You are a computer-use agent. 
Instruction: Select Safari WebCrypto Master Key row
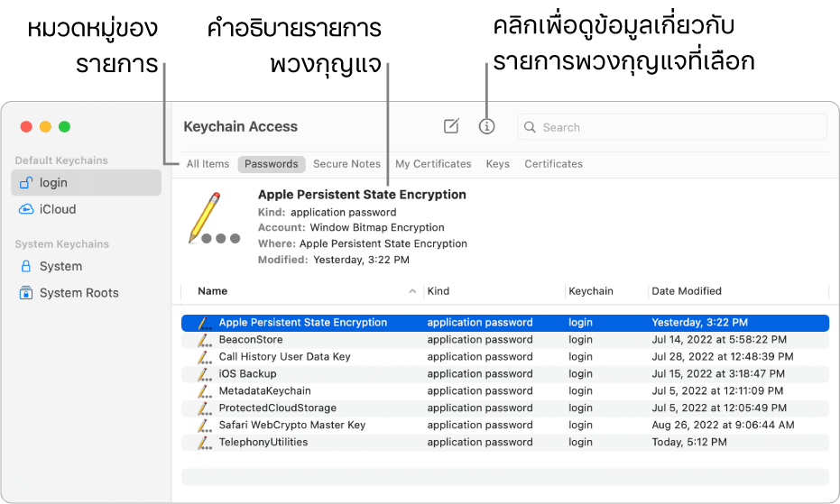click(x=292, y=426)
